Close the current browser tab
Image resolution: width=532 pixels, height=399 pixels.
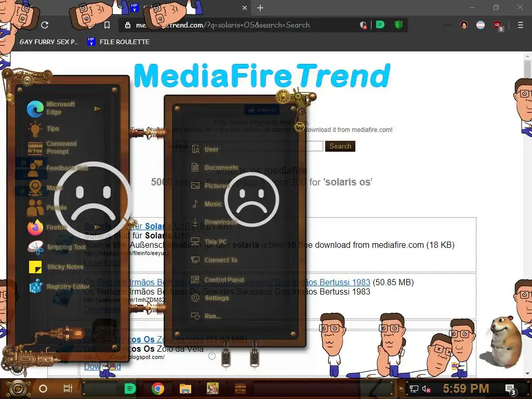pos(245,8)
